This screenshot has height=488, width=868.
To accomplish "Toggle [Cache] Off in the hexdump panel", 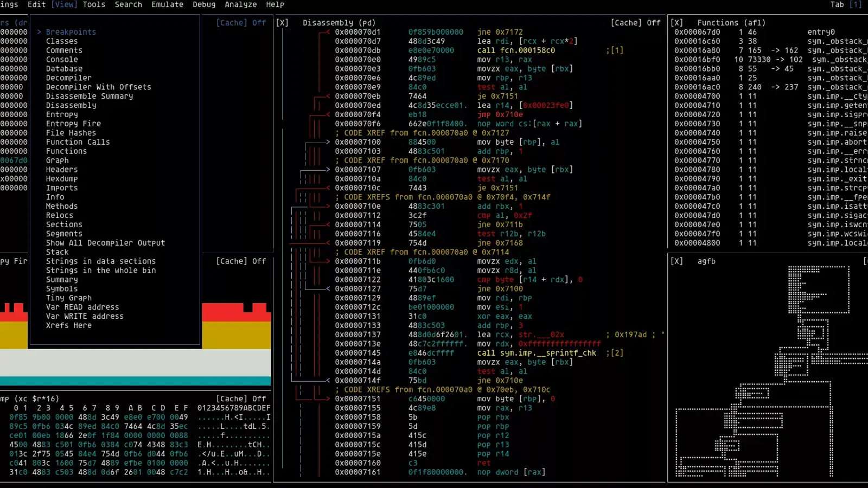I will point(241,399).
